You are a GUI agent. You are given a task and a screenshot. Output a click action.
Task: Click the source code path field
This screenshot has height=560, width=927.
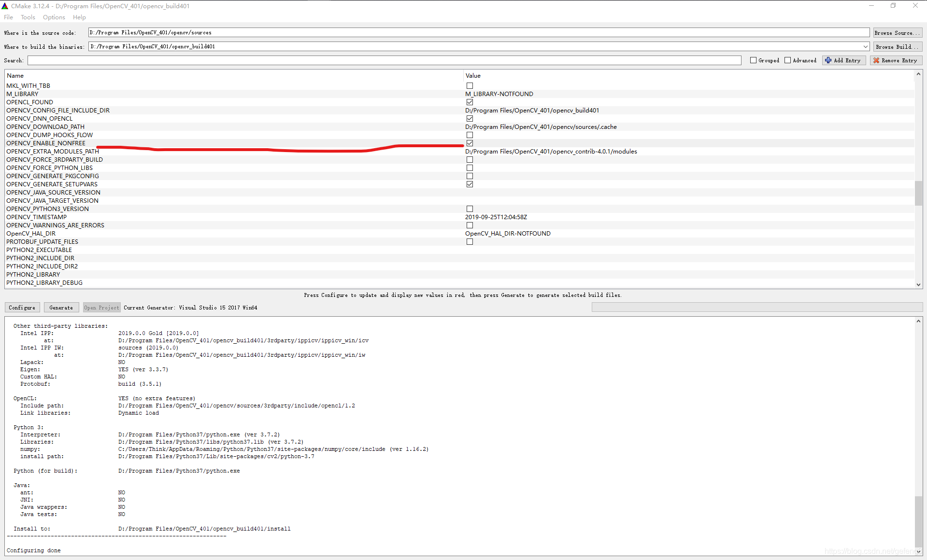pyautogui.click(x=479, y=33)
